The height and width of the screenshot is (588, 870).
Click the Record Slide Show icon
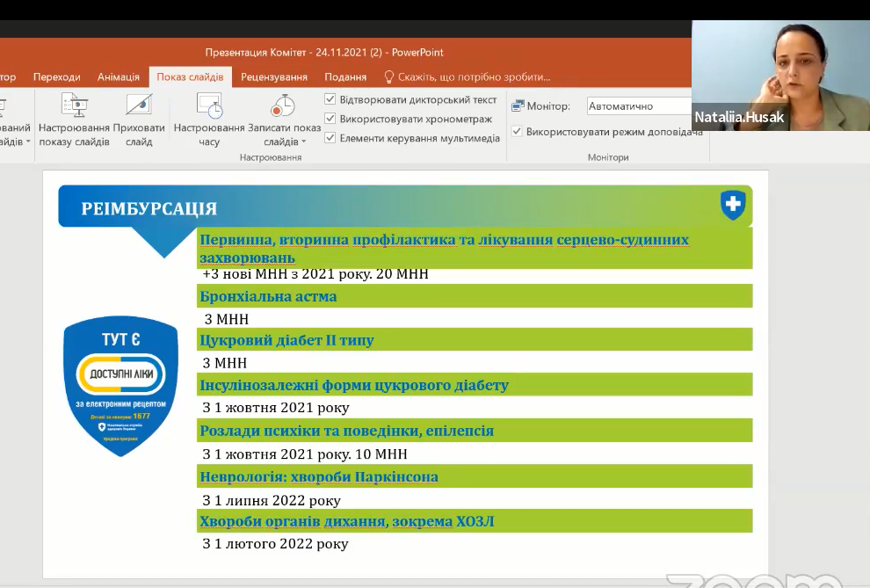point(281,105)
